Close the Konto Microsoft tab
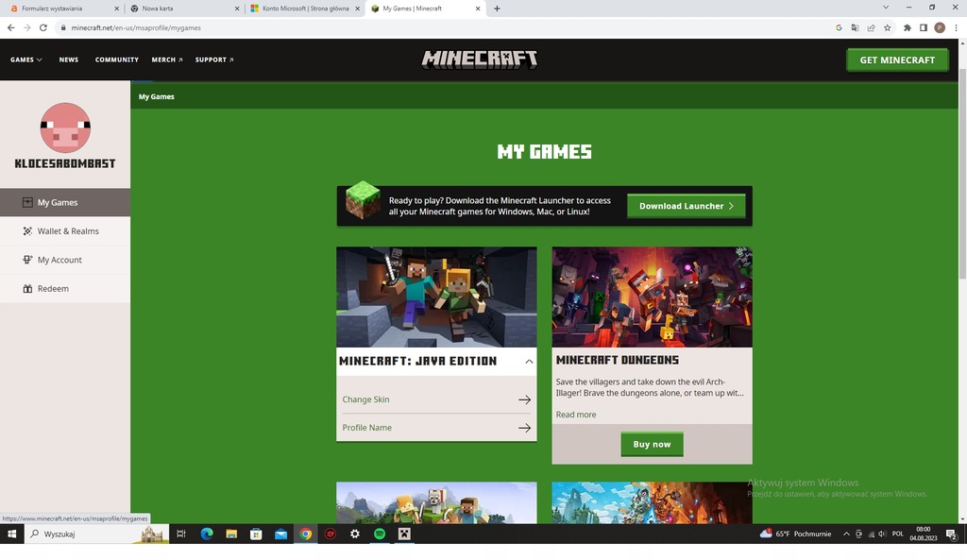 click(357, 8)
